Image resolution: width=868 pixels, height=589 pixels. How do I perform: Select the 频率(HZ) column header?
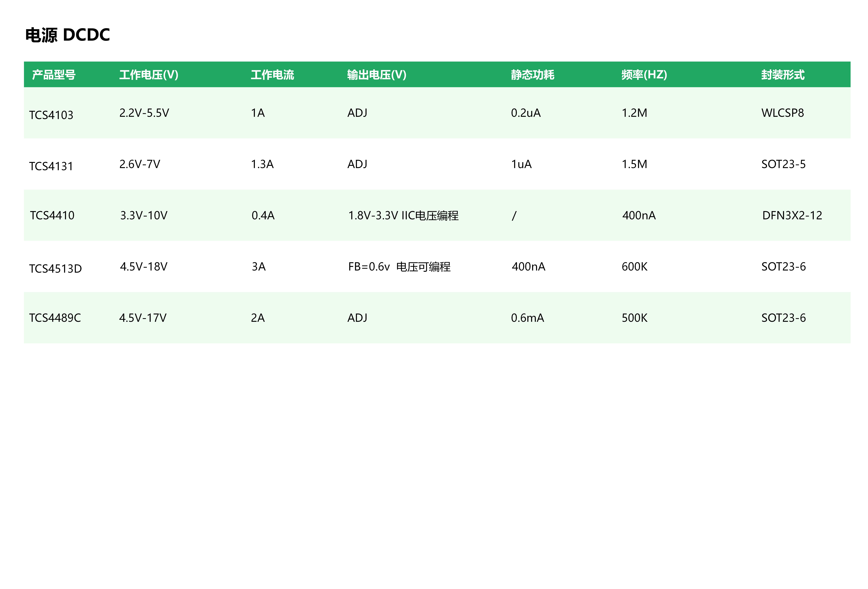(x=644, y=75)
